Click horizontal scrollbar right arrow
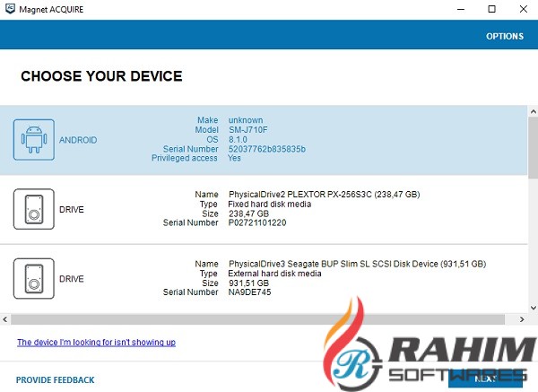Viewport: 538px width, 392px height. (x=522, y=319)
